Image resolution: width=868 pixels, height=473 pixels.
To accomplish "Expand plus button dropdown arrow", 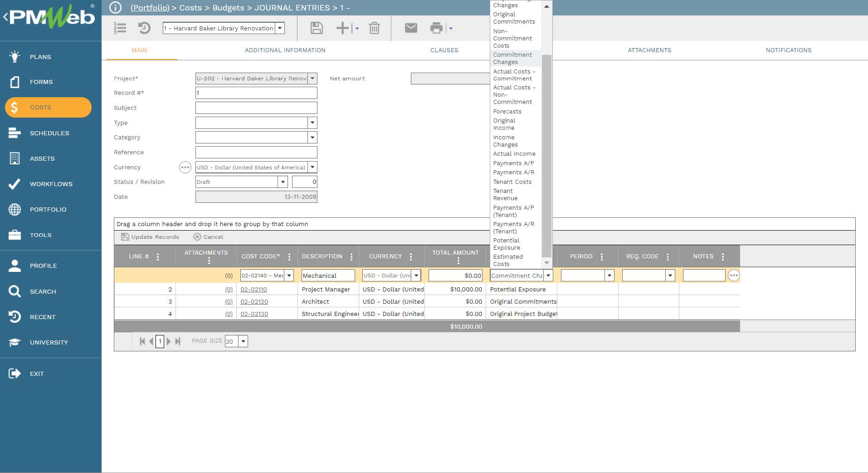I will (x=357, y=28).
